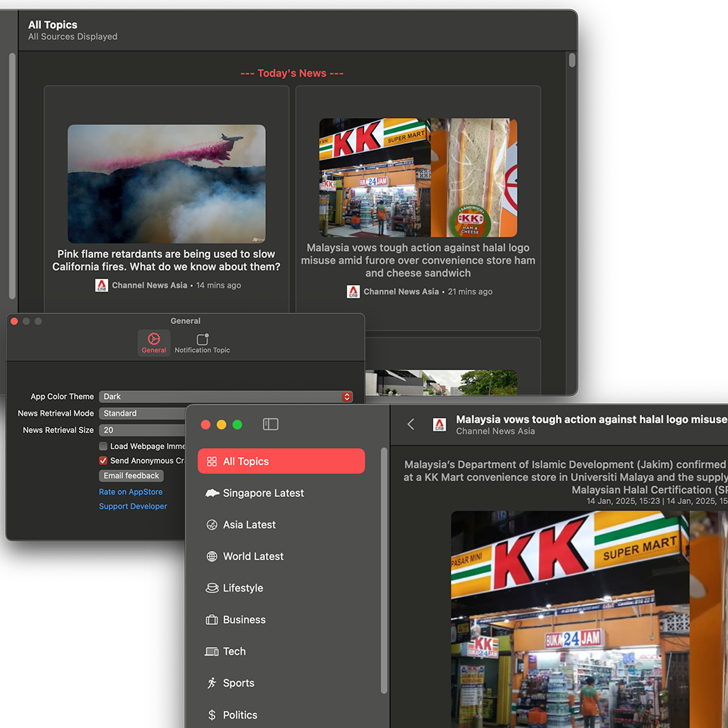
Task: Open the Business topic
Action: coord(281,620)
